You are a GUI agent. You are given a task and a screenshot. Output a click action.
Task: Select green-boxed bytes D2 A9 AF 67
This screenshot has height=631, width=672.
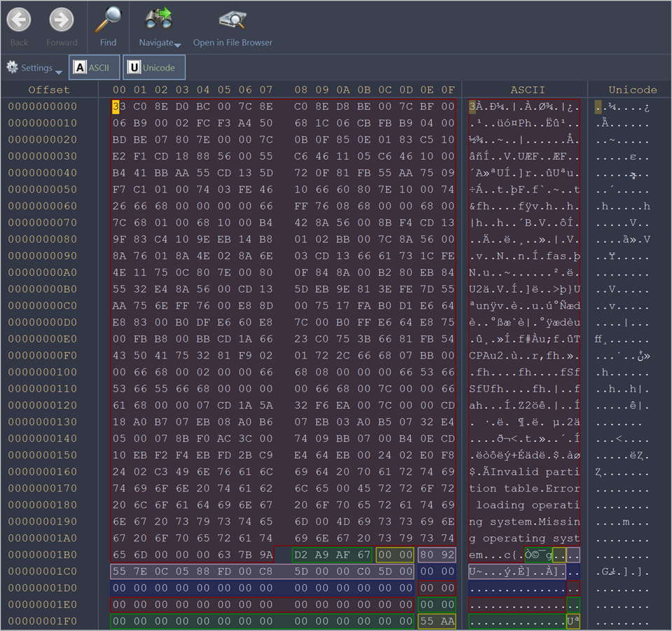tap(332, 555)
